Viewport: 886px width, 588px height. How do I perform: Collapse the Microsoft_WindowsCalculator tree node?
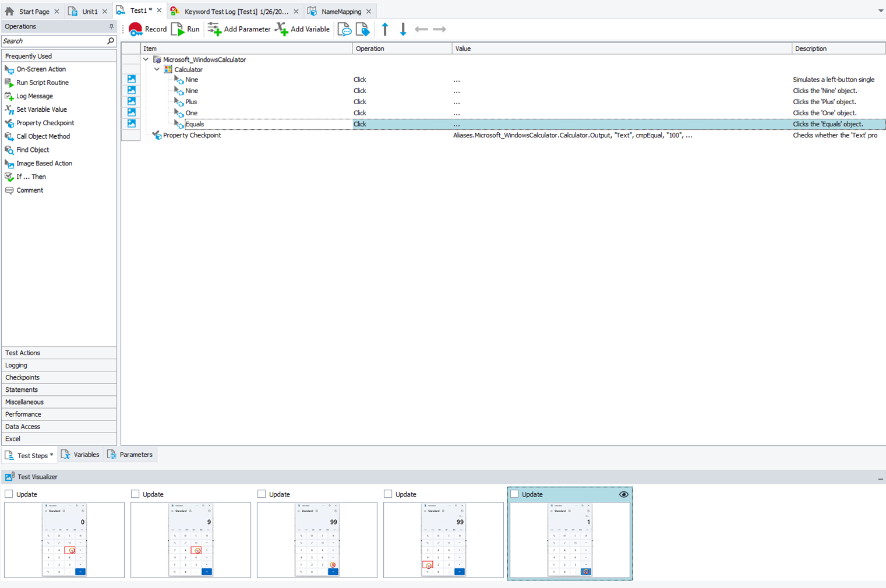click(x=146, y=59)
